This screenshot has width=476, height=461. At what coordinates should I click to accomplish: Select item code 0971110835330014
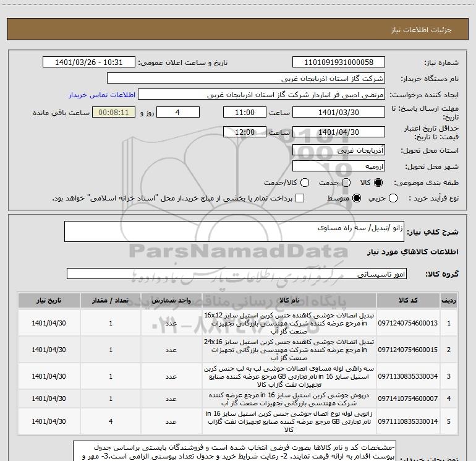408,421
